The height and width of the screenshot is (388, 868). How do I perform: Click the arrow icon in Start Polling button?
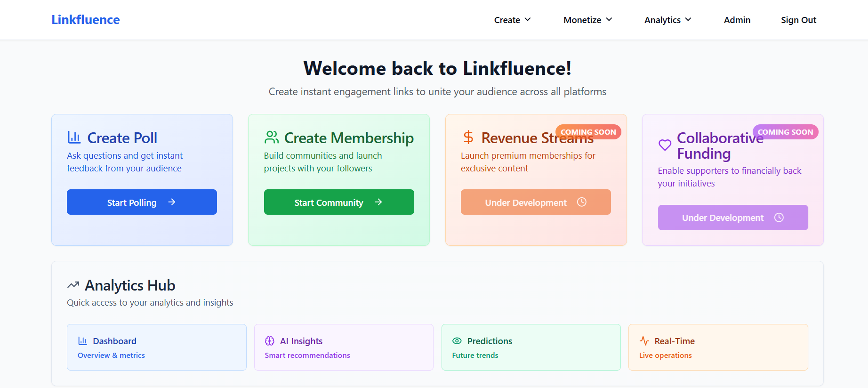pos(172,202)
